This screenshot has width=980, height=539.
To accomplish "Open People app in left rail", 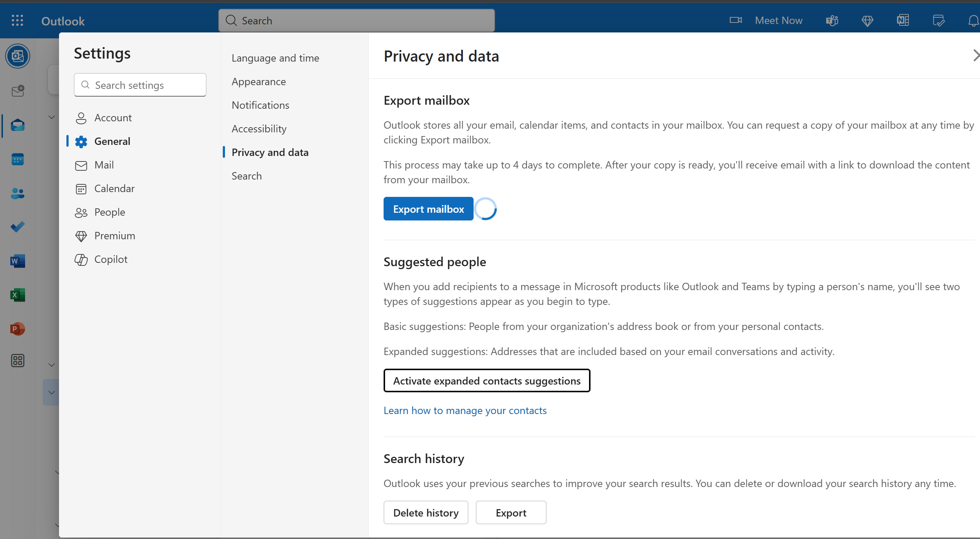I will 17,193.
